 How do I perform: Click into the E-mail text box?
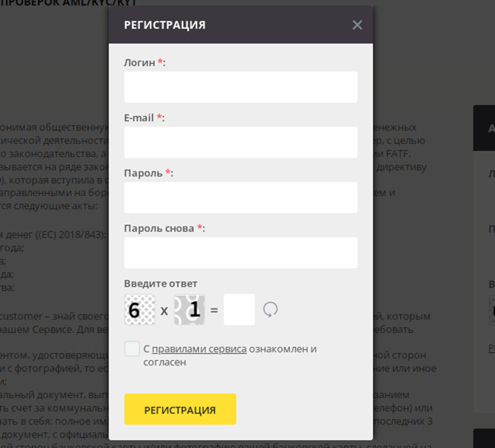tap(241, 142)
